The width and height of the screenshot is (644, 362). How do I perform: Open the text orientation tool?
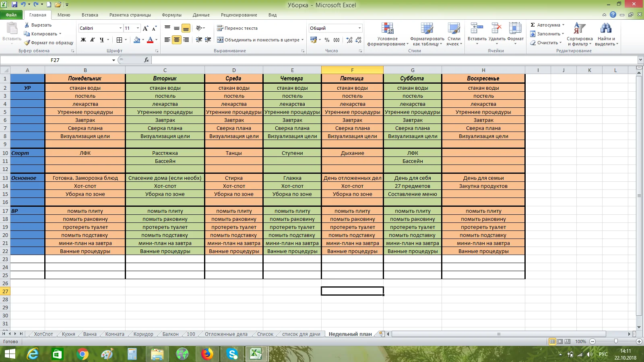click(x=200, y=28)
